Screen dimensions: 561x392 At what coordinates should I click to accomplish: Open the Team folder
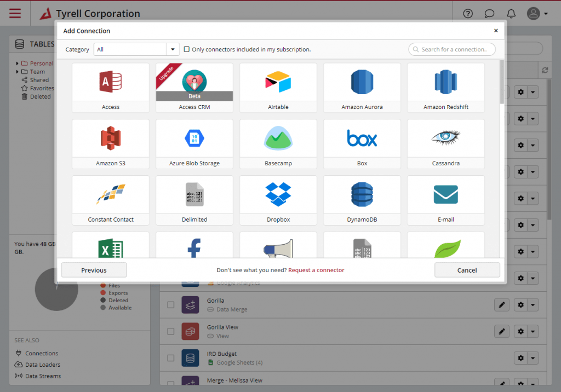[x=37, y=72]
